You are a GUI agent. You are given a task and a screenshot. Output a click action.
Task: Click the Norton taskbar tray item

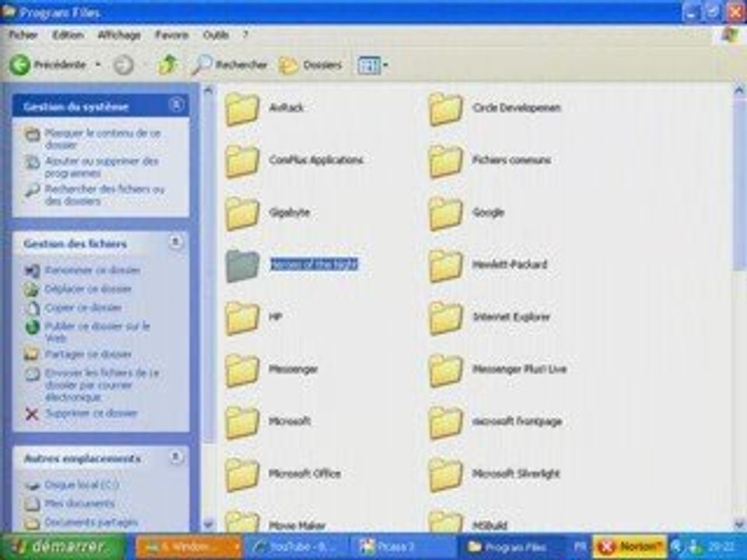pos(630,547)
